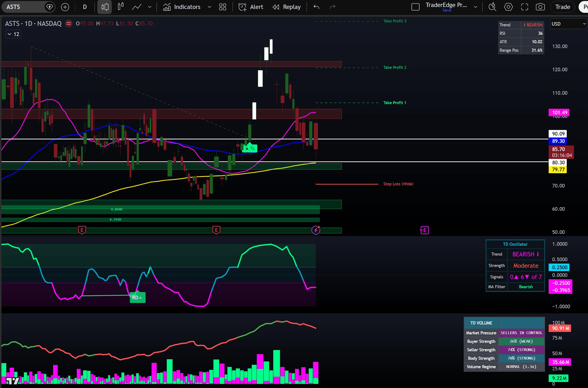Click the lightning bolt latest news icon
The image size is (588, 388).
coord(316,230)
